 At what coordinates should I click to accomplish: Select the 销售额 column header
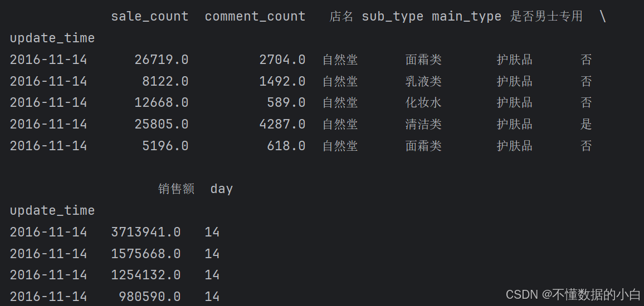coord(176,189)
